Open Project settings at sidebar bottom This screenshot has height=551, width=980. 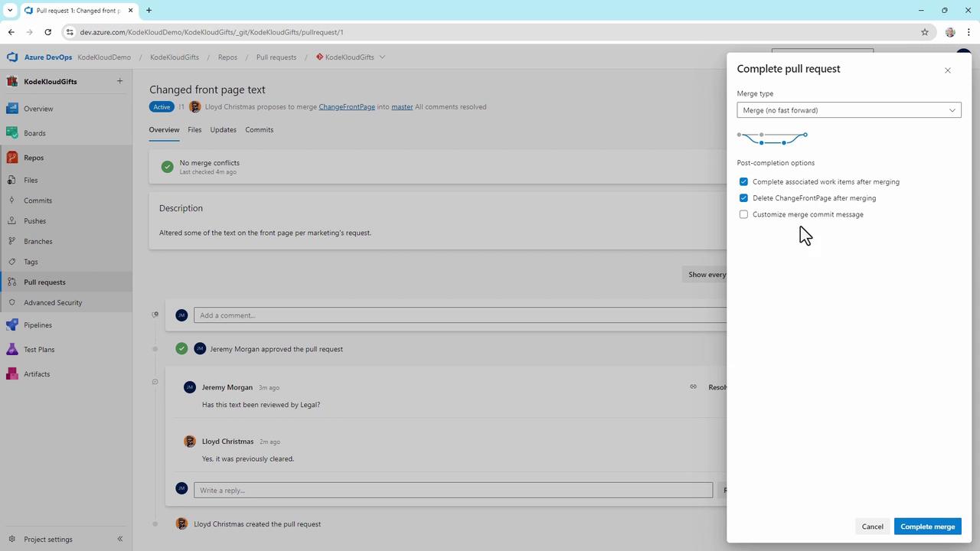point(47,540)
